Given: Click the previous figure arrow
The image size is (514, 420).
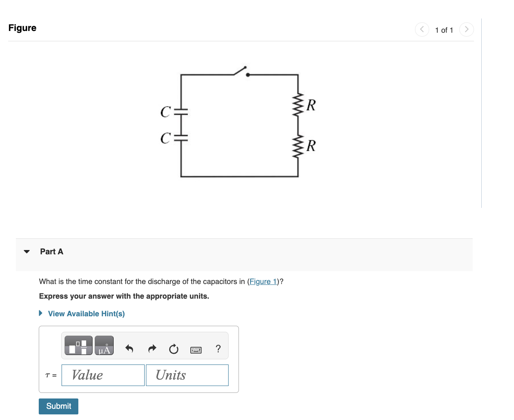Looking at the screenshot, I should click(422, 29).
